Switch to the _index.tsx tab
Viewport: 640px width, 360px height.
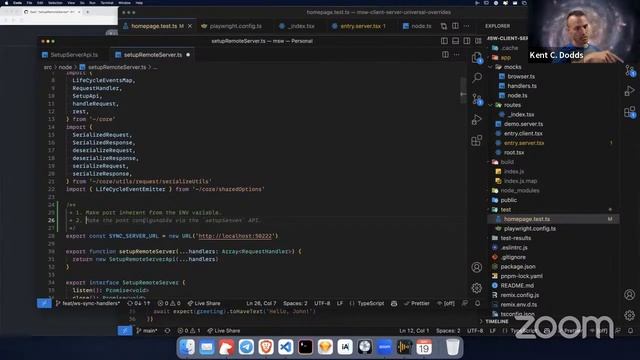tap(297, 26)
